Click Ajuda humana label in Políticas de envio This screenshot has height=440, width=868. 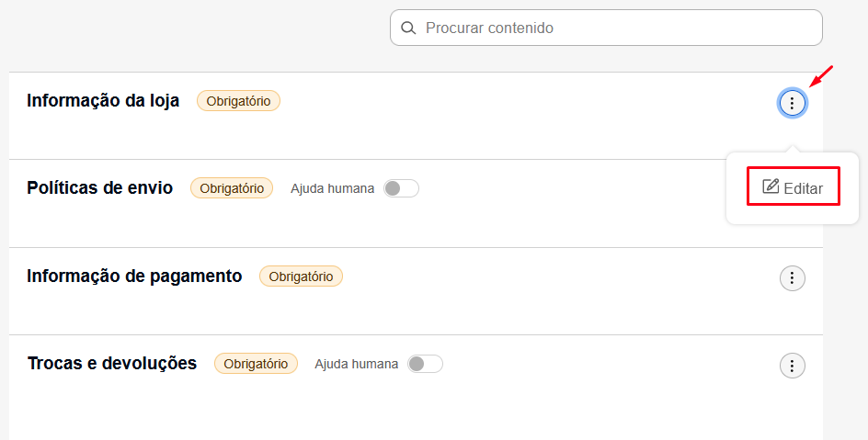[x=332, y=188]
